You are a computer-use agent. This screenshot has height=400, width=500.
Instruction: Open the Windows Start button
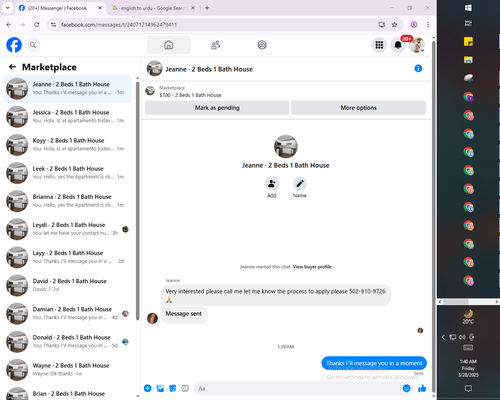pyautogui.click(x=468, y=8)
